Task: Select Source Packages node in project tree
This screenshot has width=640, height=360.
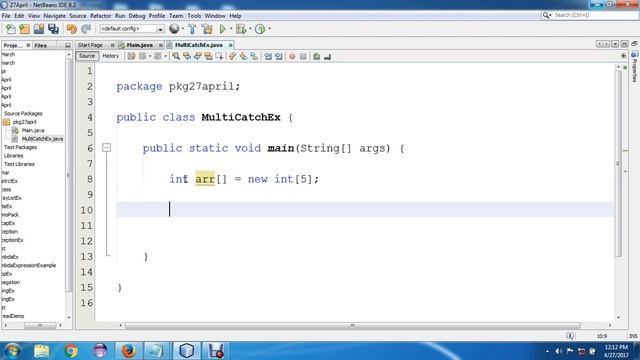Action: (23, 113)
